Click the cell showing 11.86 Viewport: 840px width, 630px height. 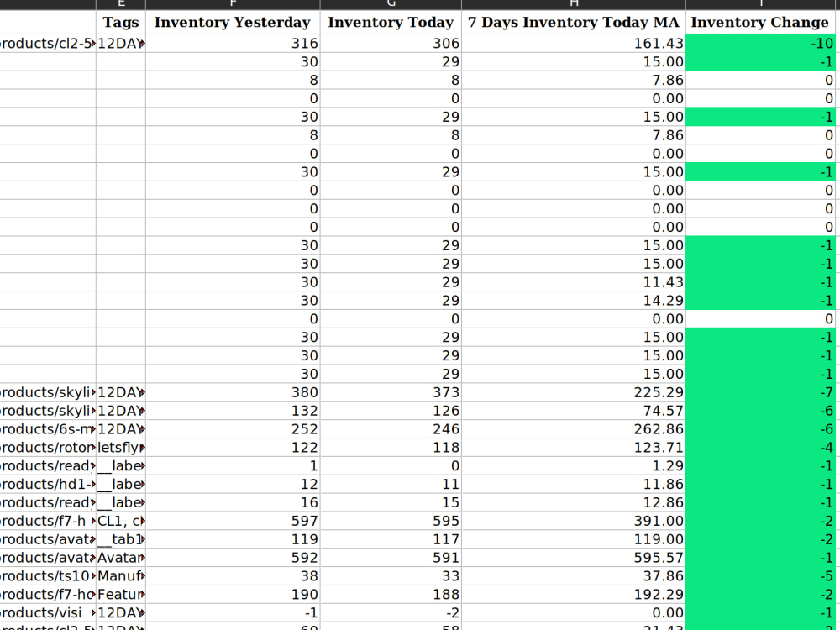(x=573, y=485)
